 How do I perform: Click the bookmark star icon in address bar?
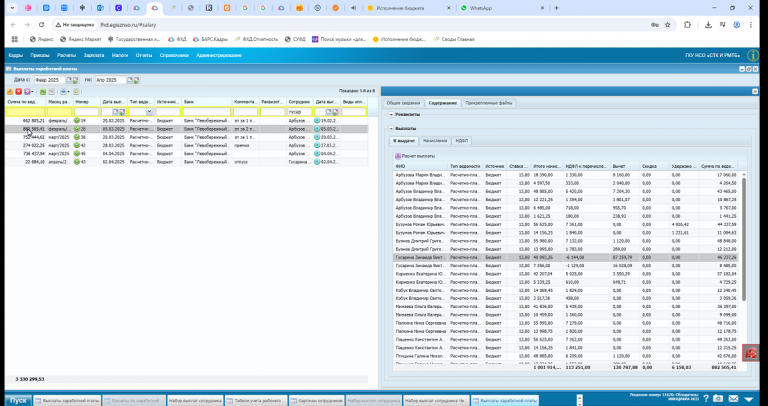click(x=667, y=24)
